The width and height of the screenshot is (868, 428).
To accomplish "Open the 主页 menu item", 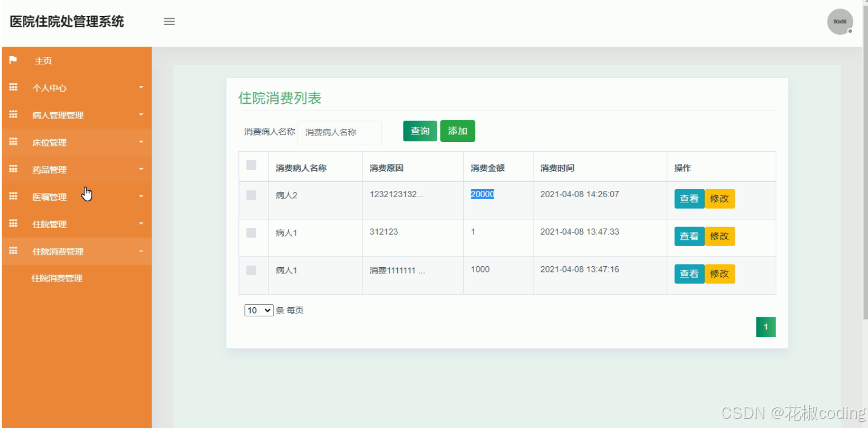I will click(x=44, y=60).
